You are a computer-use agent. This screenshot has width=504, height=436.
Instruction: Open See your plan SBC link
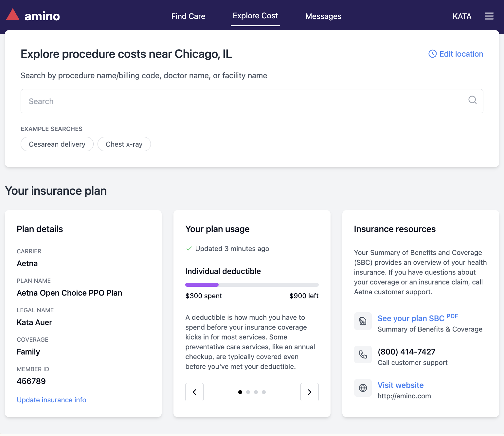(411, 318)
